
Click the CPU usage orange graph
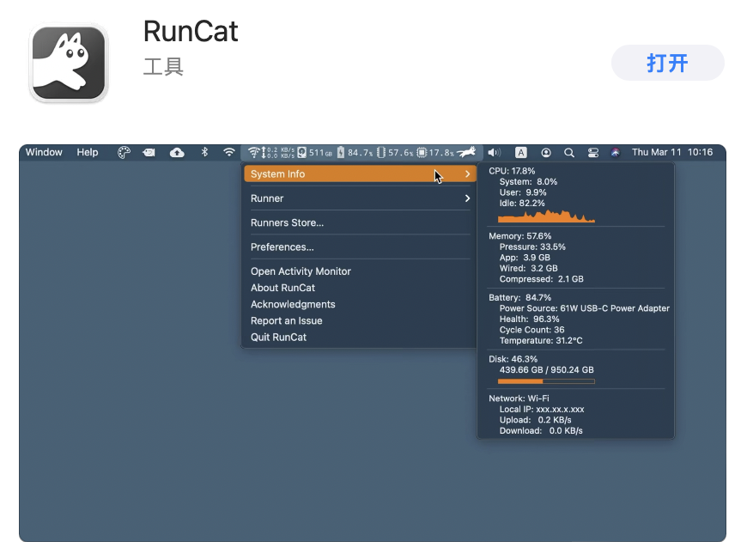(x=546, y=216)
